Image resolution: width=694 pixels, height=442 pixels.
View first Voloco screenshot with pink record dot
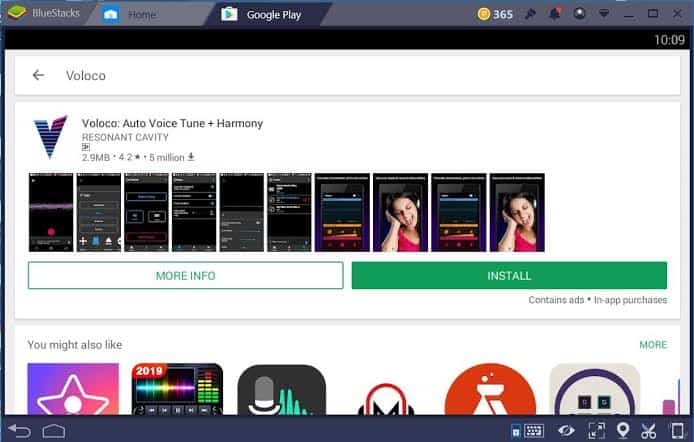click(x=51, y=212)
